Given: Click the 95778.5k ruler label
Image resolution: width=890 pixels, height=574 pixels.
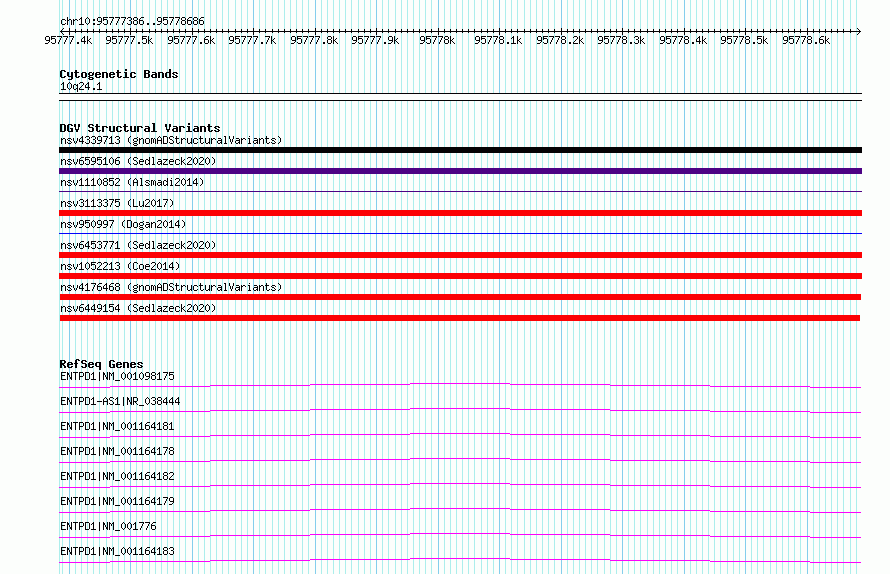Looking at the screenshot, I should (x=744, y=40).
